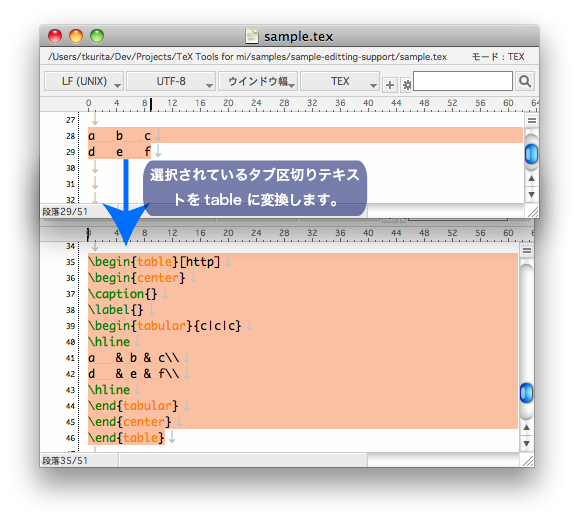Click the upper pane scroll up arrow
This screenshot has width=579, height=522.
click(x=531, y=179)
